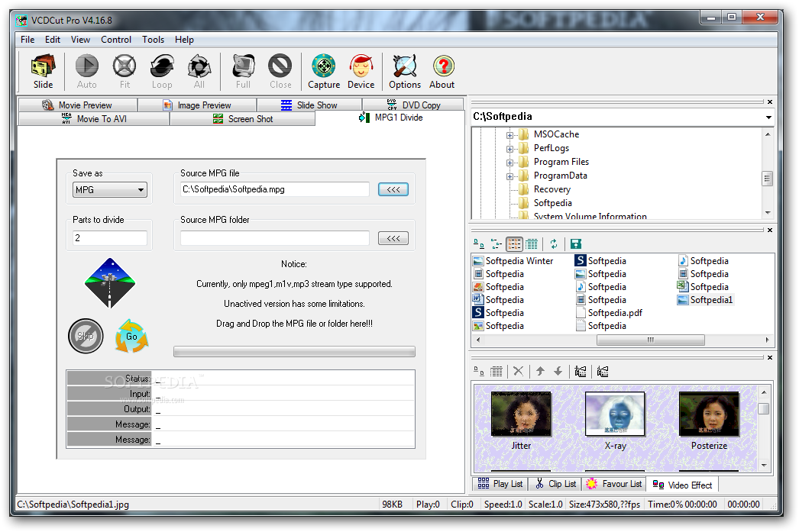
Task: Click the divide progress bar
Action: [294, 352]
